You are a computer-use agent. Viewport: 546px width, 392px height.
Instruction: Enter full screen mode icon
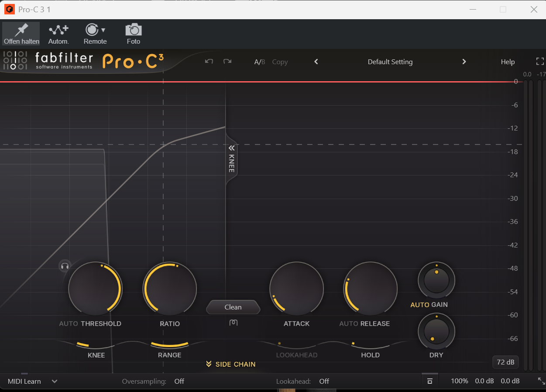click(x=540, y=62)
